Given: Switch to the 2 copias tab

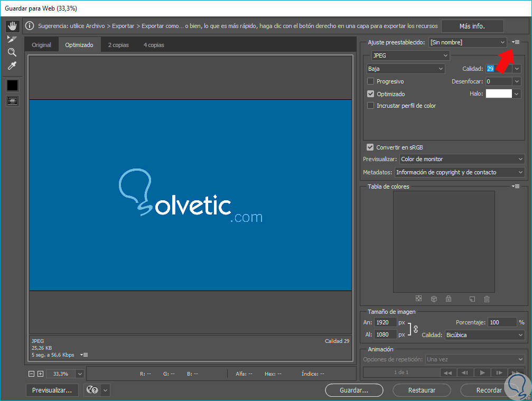Looking at the screenshot, I should click(118, 45).
